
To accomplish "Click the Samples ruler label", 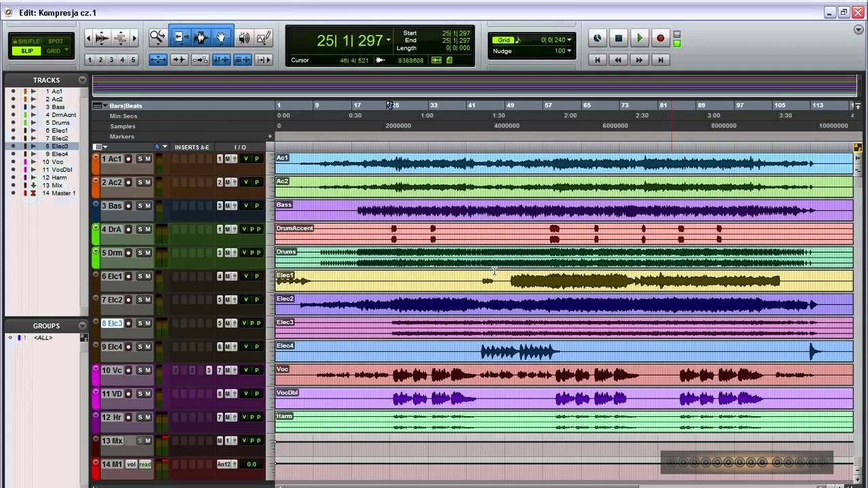I will (x=123, y=127).
